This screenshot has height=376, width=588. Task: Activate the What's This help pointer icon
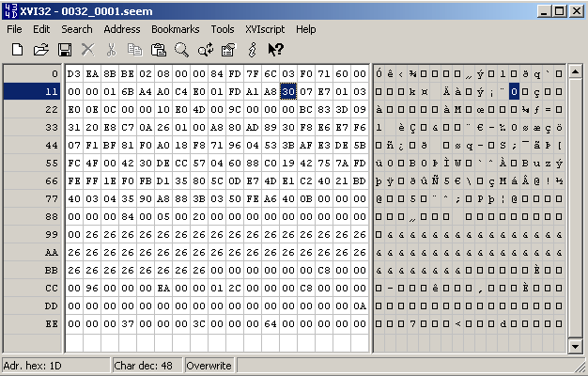(x=275, y=49)
